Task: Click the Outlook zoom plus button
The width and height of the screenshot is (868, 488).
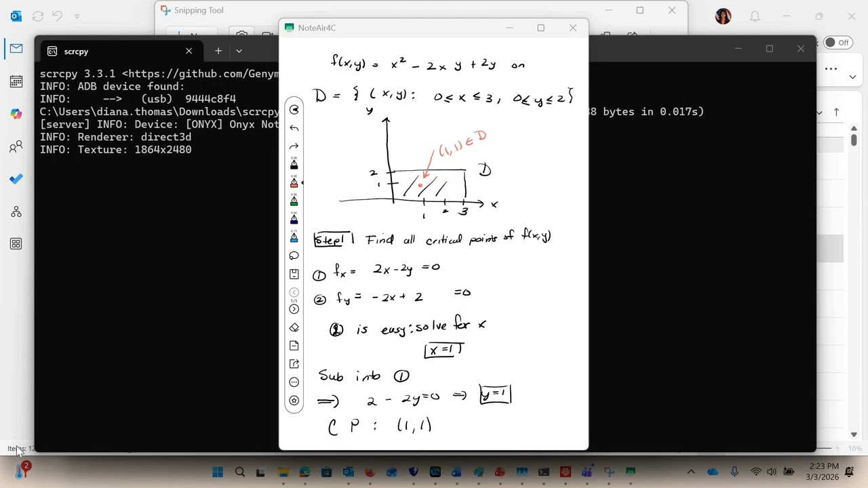Action: tap(838, 448)
